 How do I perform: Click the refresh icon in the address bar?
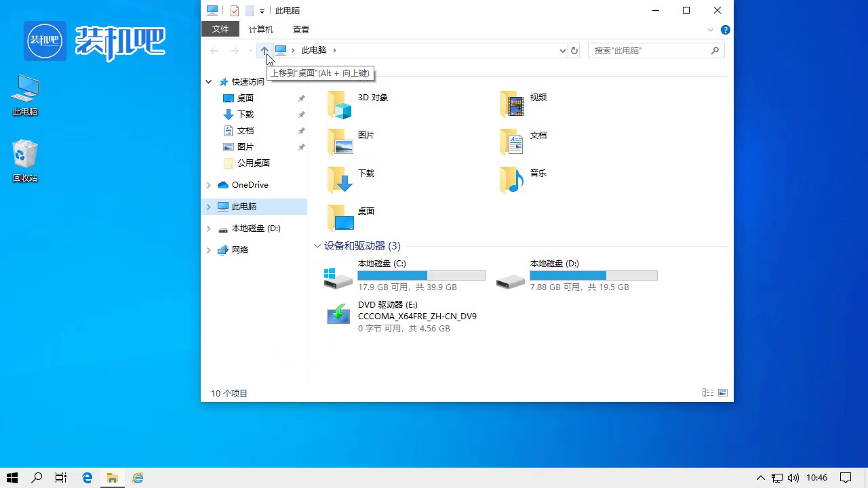pos(574,50)
